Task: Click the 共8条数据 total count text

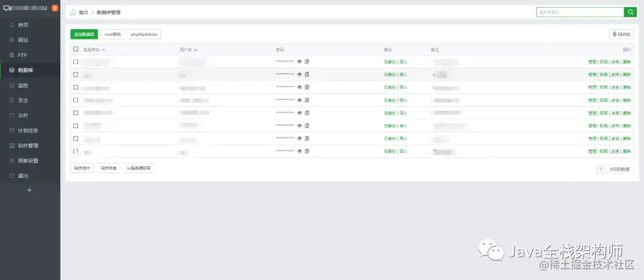Action: 620,169
